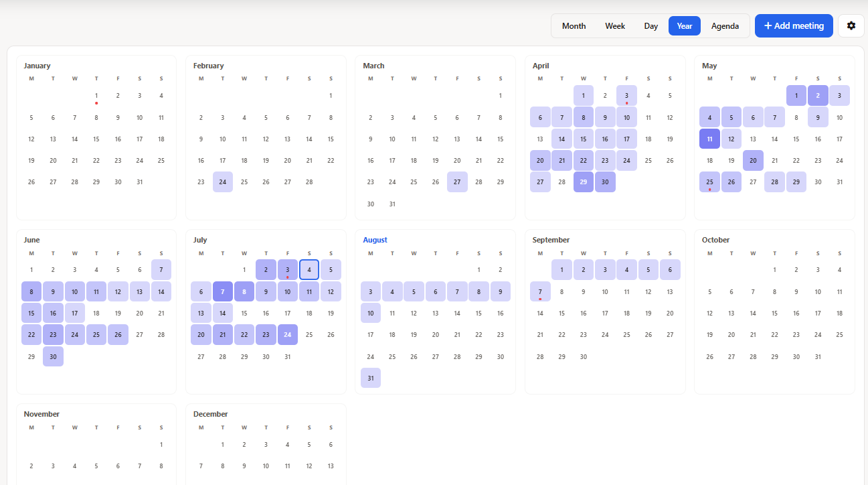This screenshot has height=485, width=868.
Task: Select September 30 in the calendar
Action: tap(584, 356)
